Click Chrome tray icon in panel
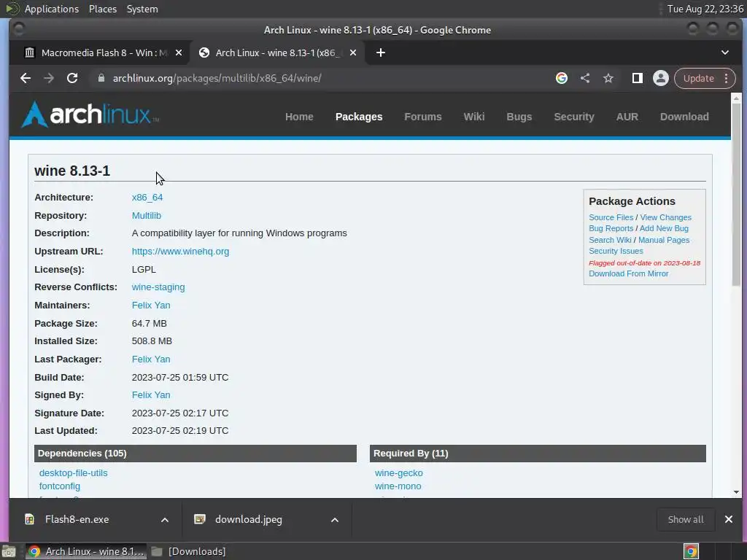This screenshot has height=560, width=747. [x=691, y=551]
